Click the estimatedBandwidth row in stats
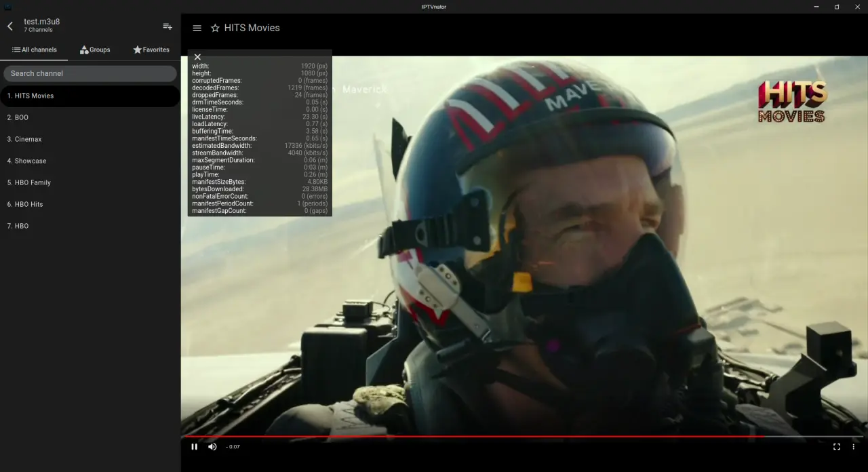The width and height of the screenshot is (868, 472). 260,146
